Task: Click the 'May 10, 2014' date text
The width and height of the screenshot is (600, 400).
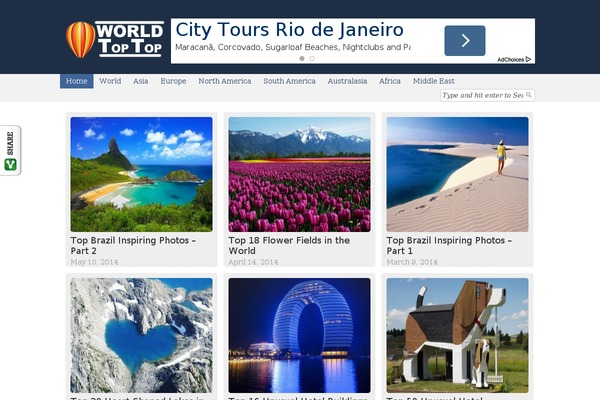Action: tap(94, 262)
